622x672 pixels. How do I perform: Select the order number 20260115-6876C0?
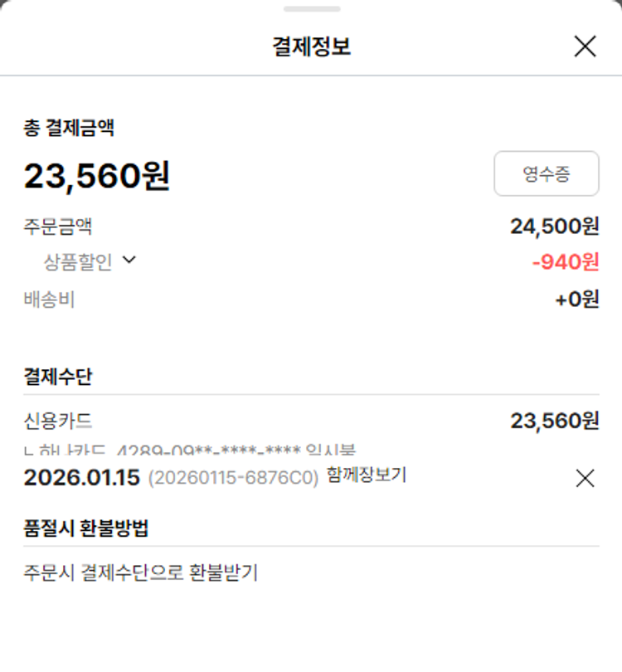coord(233,479)
